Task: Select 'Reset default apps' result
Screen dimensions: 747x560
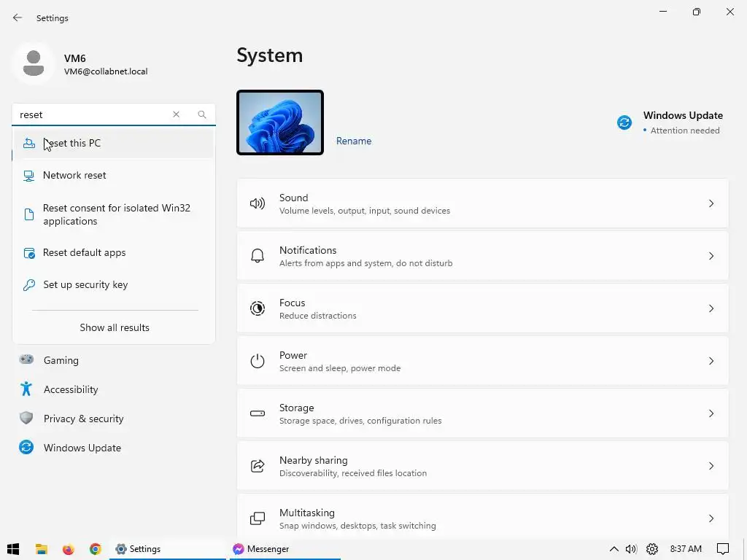Action: coord(113,253)
